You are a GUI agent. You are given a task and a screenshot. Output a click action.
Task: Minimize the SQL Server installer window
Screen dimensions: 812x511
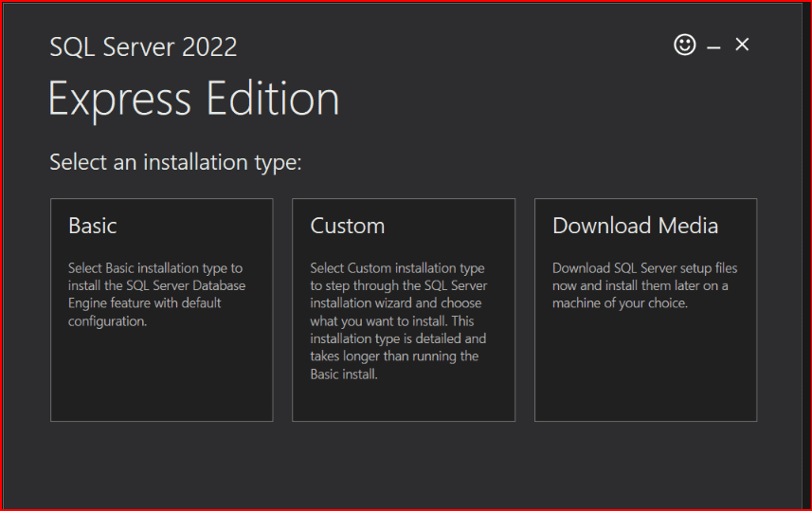tap(713, 46)
